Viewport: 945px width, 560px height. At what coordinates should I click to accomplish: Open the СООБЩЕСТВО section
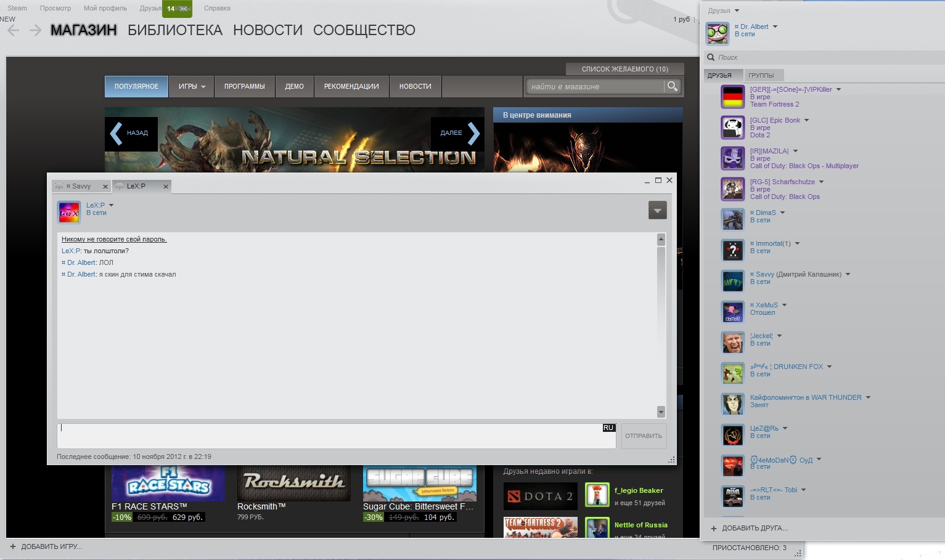coord(364,30)
